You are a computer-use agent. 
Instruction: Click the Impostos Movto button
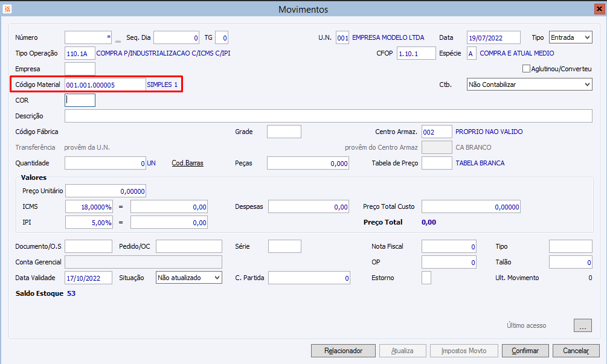click(x=464, y=351)
